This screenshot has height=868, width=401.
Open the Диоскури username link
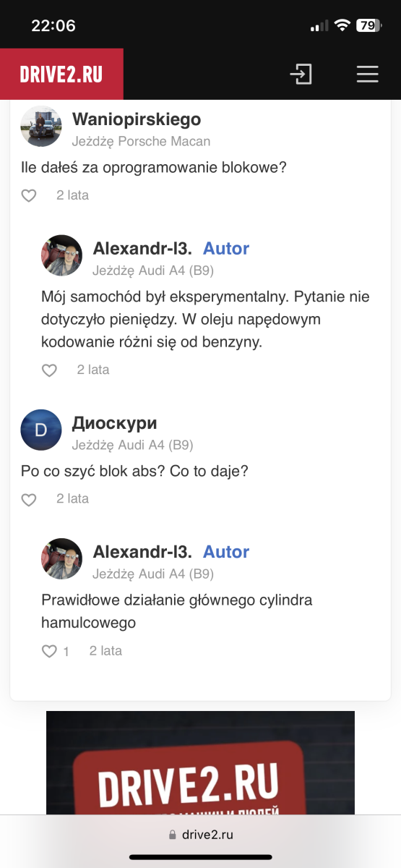(x=114, y=423)
